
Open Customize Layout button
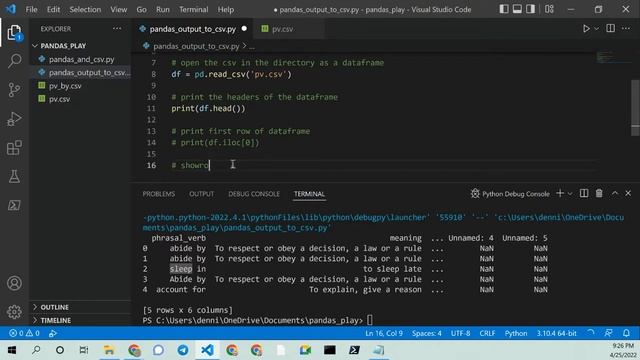pos(549,9)
